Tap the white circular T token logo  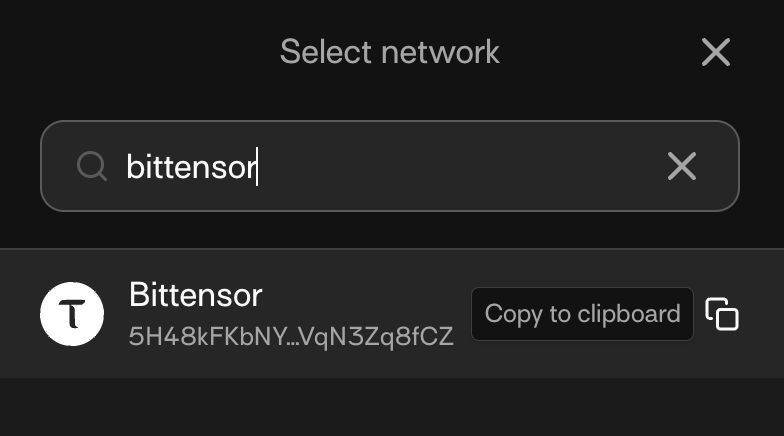[x=71, y=314]
